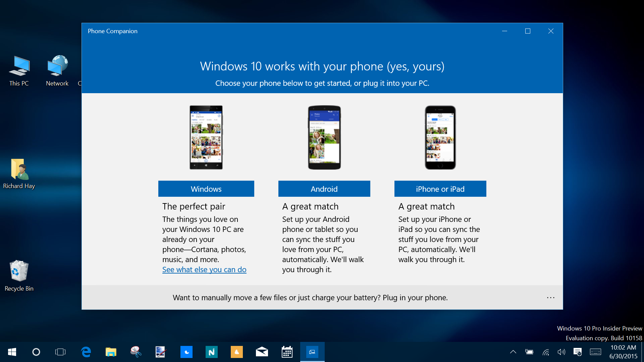The image size is (644, 362).
Task: Click the Android phone image
Action: click(x=324, y=137)
